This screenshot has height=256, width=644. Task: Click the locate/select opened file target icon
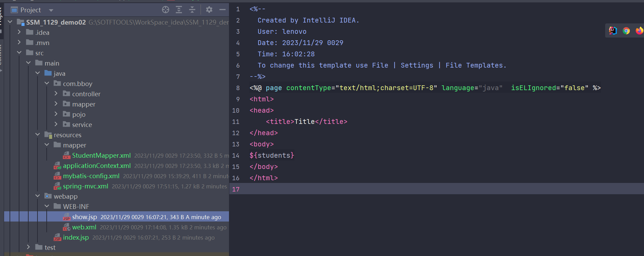coord(166,10)
